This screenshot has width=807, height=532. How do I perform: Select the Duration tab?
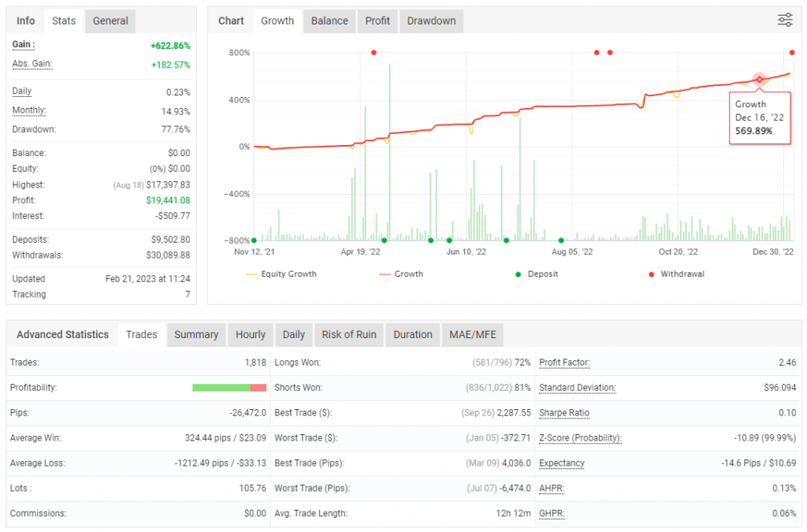pyautogui.click(x=412, y=334)
